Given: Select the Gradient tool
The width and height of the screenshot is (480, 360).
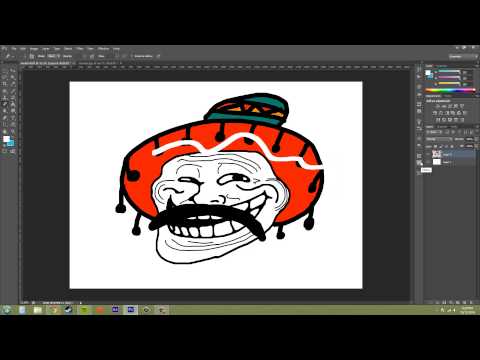Looking at the screenshot, I should point(13,104).
